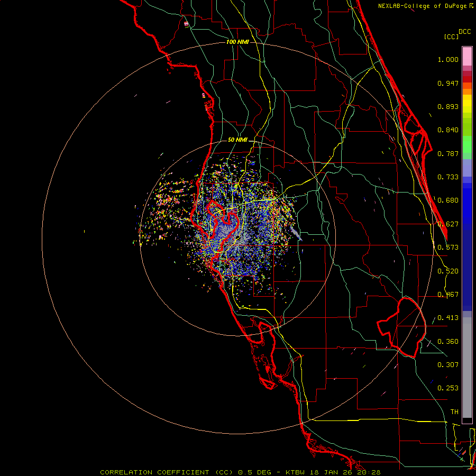This screenshot has width=476, height=476.
Task: Click the 50 NMI range ring label
Action: (237, 140)
